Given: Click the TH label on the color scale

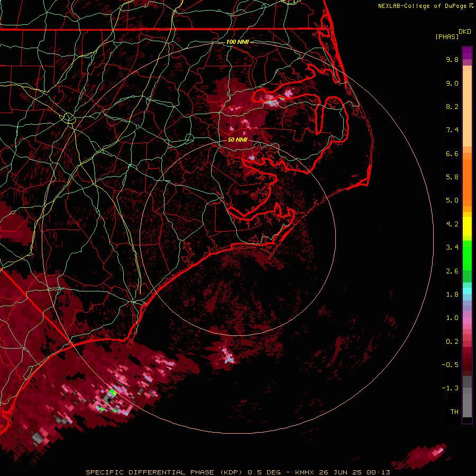Looking at the screenshot, I should pos(454,412).
